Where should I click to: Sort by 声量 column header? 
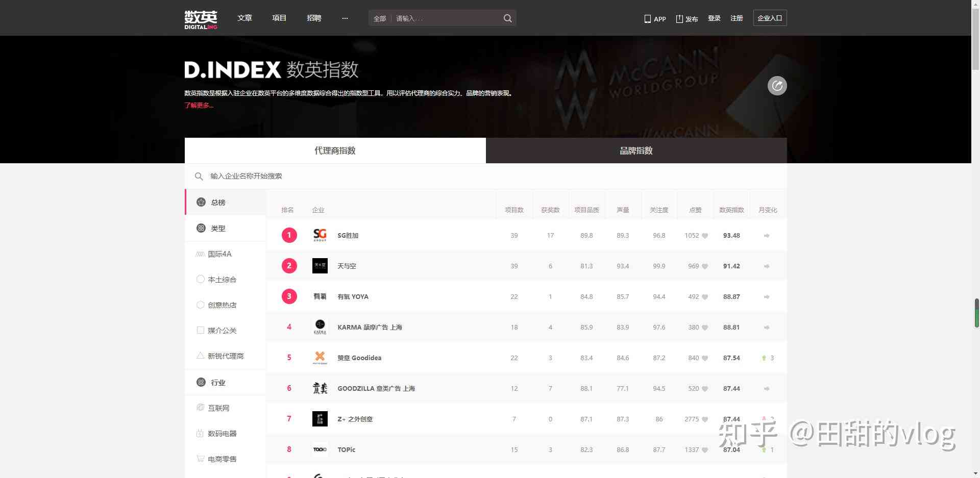(623, 210)
